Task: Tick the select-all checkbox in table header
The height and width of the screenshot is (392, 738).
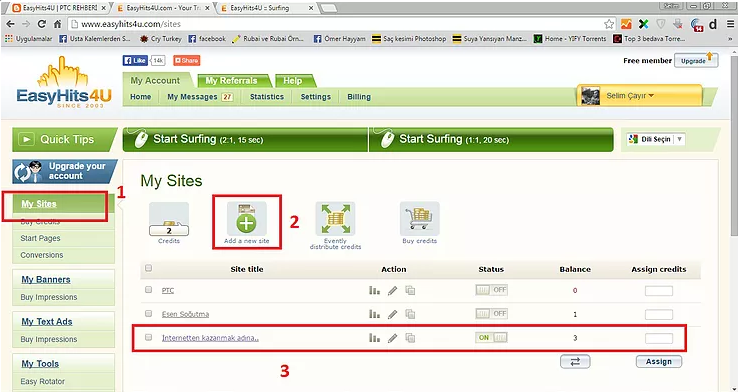Action: (x=149, y=268)
